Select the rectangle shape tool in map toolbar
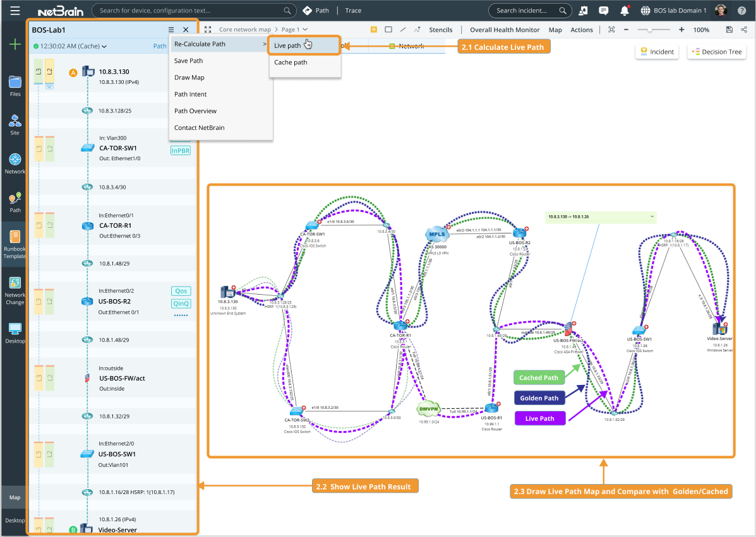This screenshot has height=537, width=756. (388, 29)
